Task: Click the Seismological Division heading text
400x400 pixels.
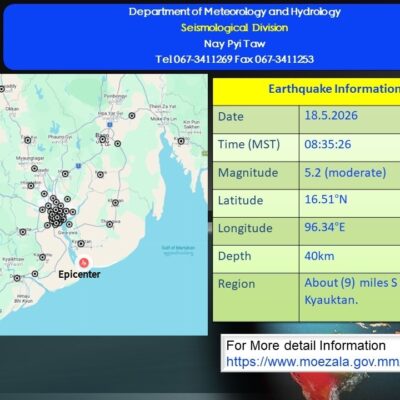Action: click(235, 27)
